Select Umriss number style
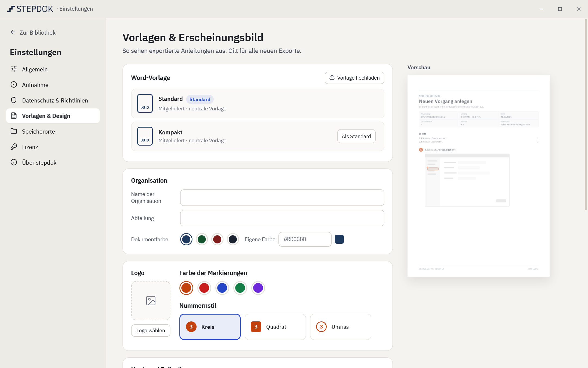The image size is (588, 368). 341,327
